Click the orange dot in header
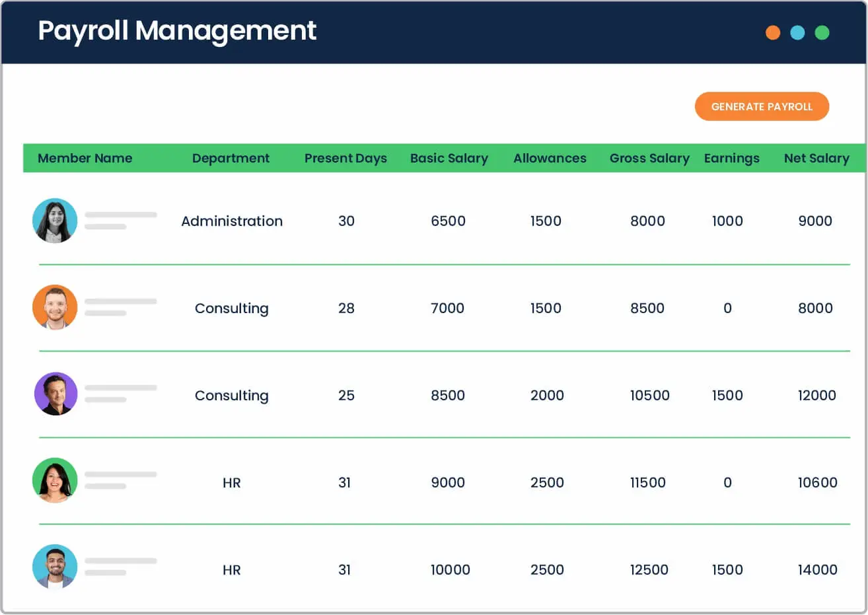Image resolution: width=868 pixels, height=615 pixels. (773, 32)
